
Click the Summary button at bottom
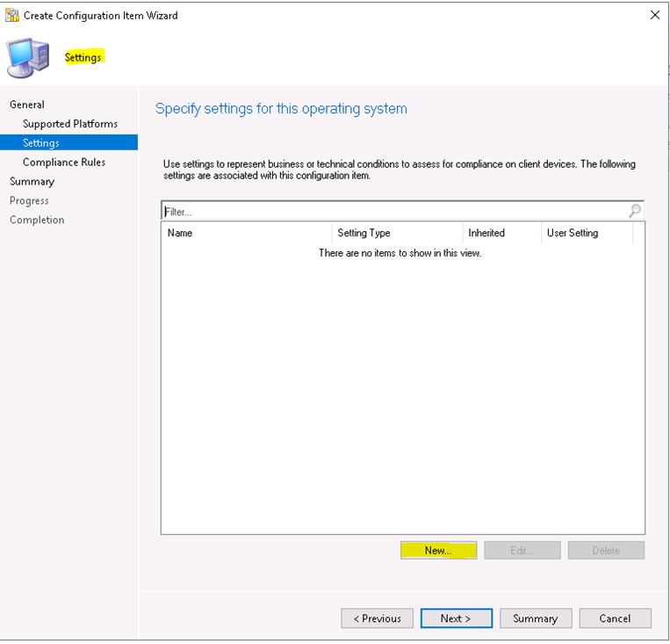click(536, 619)
